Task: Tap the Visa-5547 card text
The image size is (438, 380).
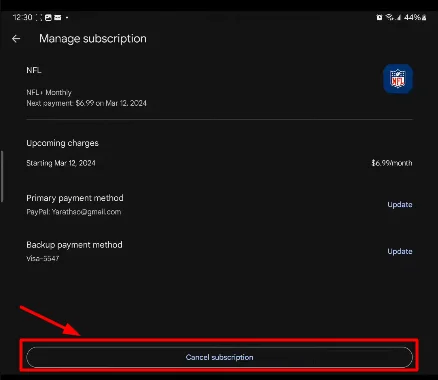Action: 43,258
